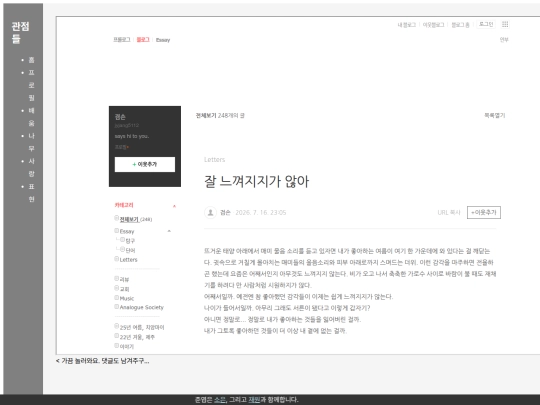The height and width of the screenshot is (405, 540).
Task: Click the icon before 여러기 category
Action: (x=116, y=345)
